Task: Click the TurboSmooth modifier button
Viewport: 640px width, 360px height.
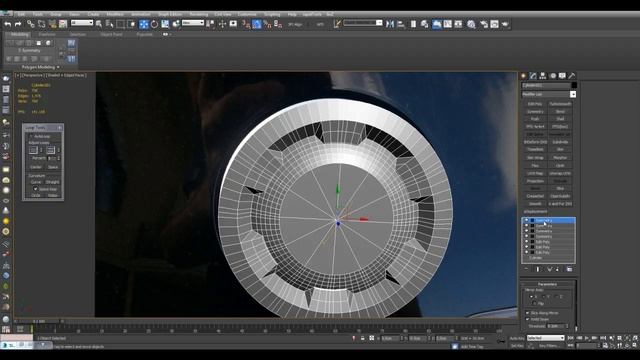Action: tap(560, 104)
